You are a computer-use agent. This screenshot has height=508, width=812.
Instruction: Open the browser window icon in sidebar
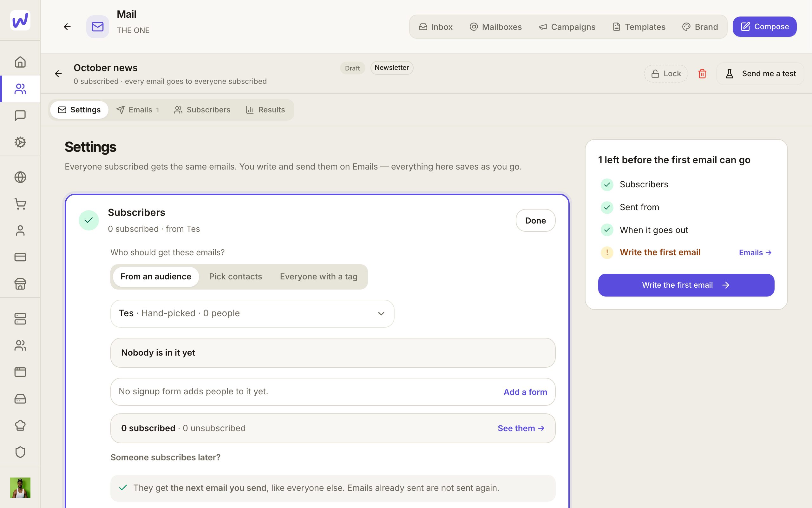[x=20, y=372]
